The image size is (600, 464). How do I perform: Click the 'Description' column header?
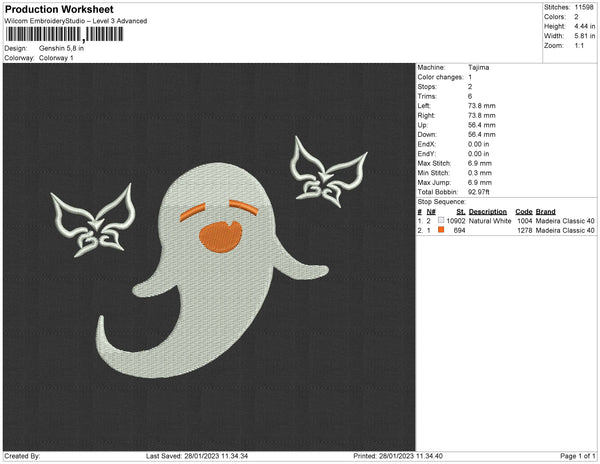488,212
